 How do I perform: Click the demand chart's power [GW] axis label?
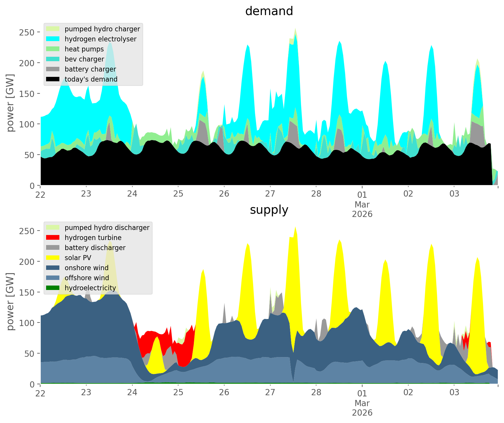coord(10,103)
